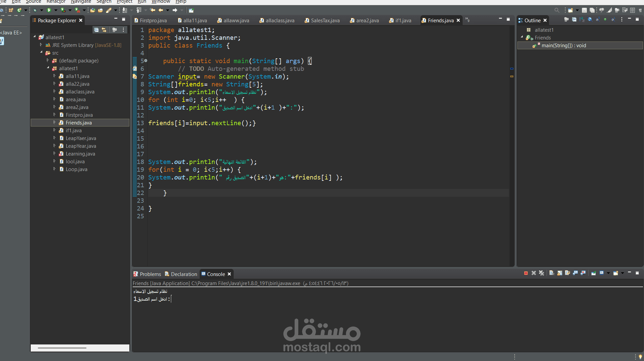The width and height of the screenshot is (644, 361).
Task: Open the Declaration tab
Action: [181, 274]
